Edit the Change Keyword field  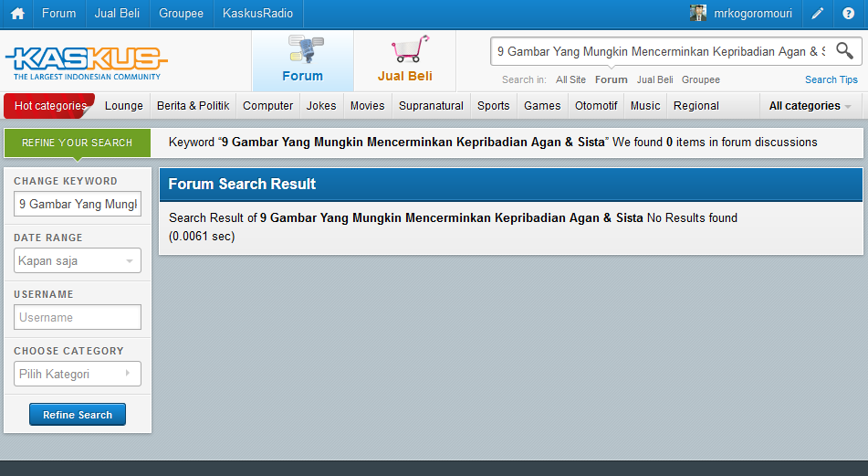click(x=78, y=204)
